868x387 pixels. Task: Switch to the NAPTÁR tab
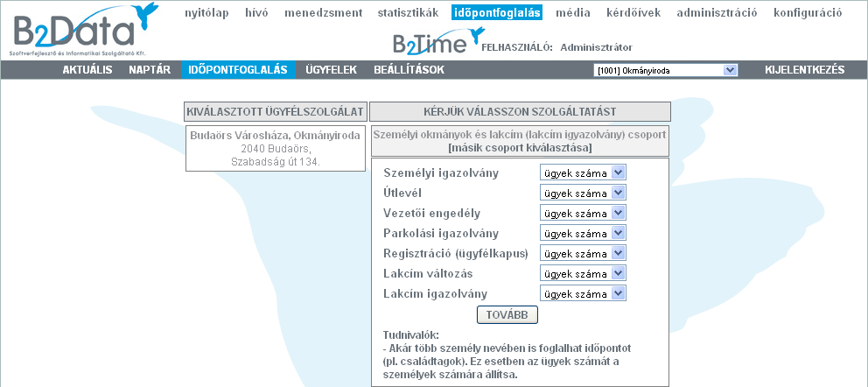point(150,70)
